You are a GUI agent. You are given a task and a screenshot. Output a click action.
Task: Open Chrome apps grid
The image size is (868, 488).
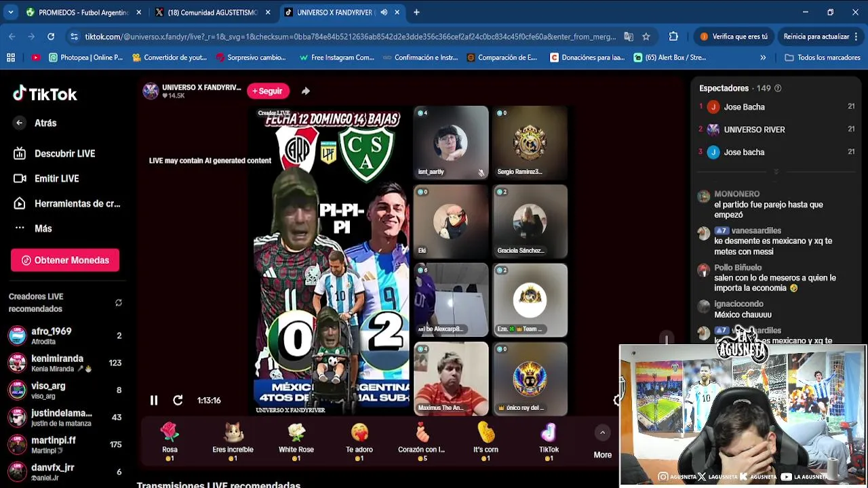point(11,58)
